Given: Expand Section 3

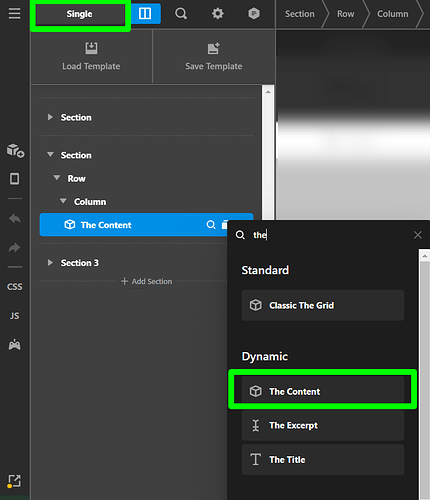Looking at the screenshot, I should click(50, 263).
